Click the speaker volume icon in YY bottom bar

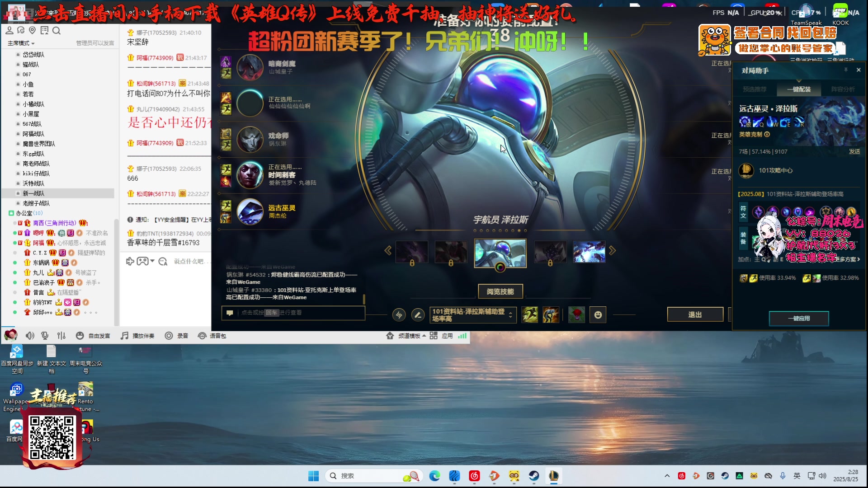point(30,336)
